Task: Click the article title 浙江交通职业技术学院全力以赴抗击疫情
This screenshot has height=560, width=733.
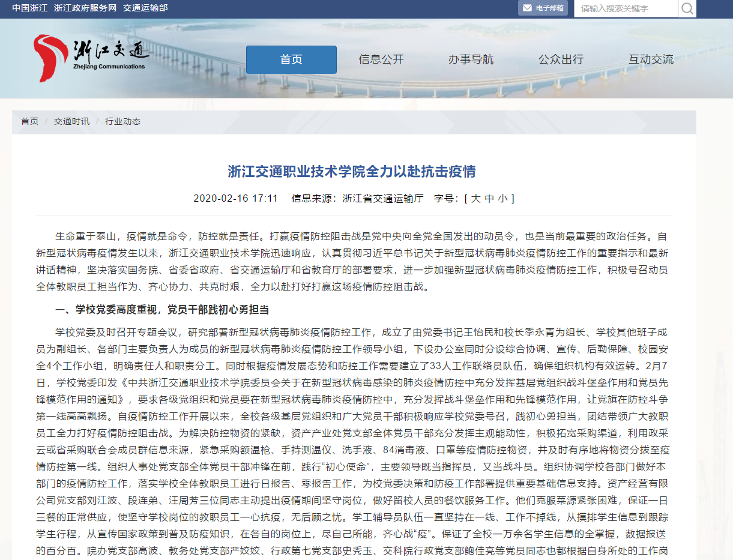Action: (352, 172)
